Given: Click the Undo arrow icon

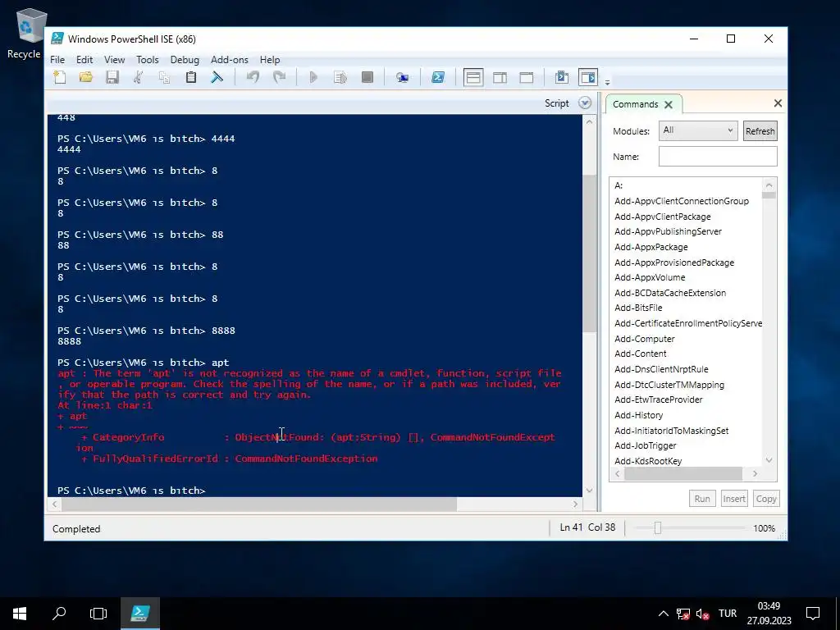Looking at the screenshot, I should (x=253, y=78).
